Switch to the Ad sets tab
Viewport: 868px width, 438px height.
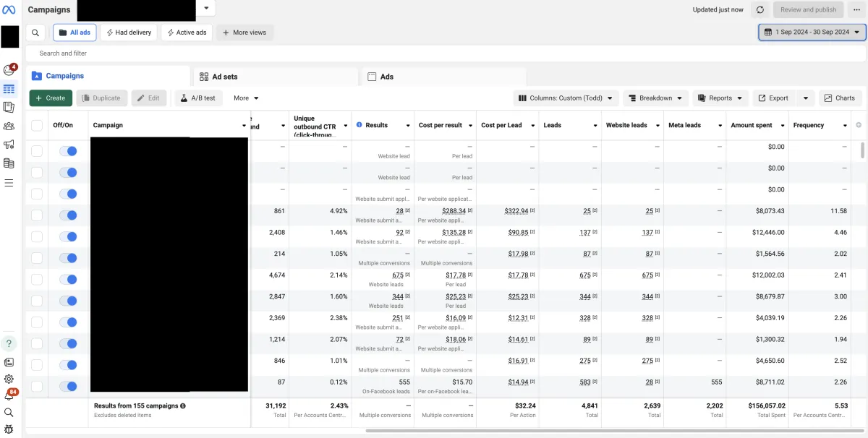(276, 77)
